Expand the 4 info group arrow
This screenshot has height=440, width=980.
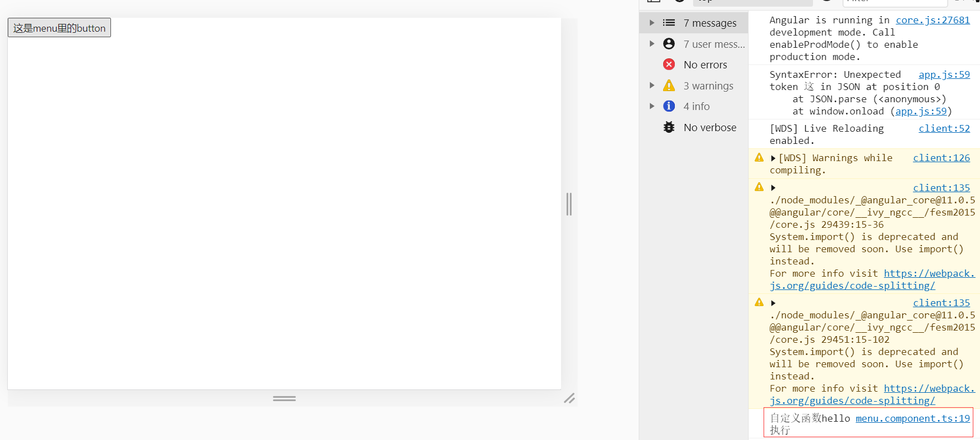652,106
